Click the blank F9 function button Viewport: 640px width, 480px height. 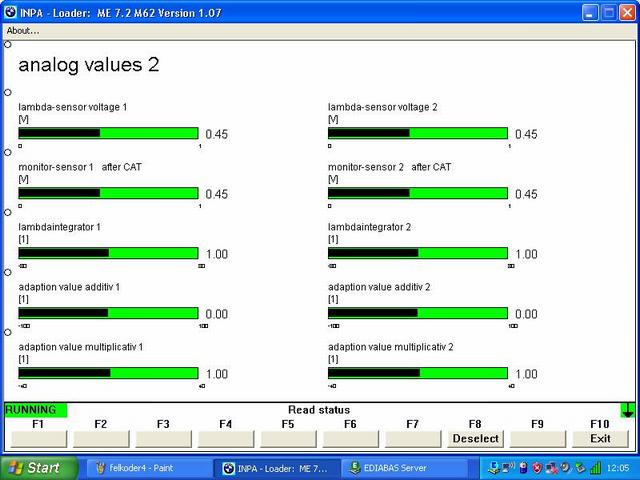click(537, 438)
